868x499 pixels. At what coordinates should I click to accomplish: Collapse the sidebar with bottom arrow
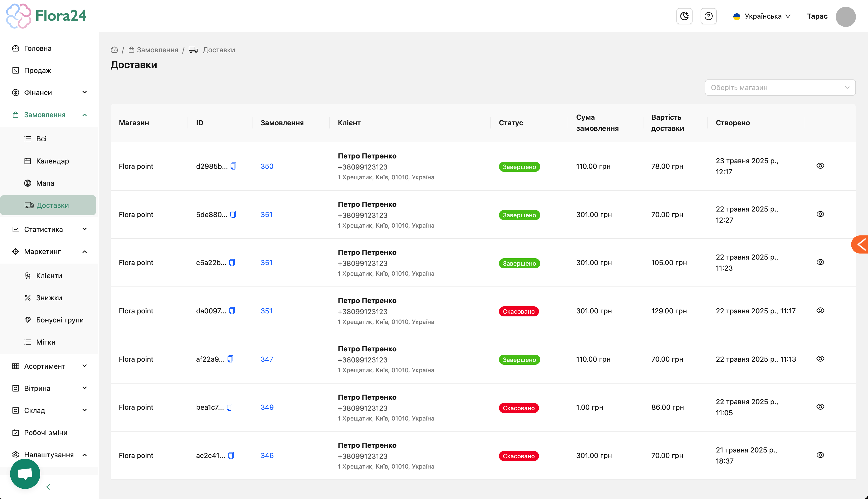48,487
